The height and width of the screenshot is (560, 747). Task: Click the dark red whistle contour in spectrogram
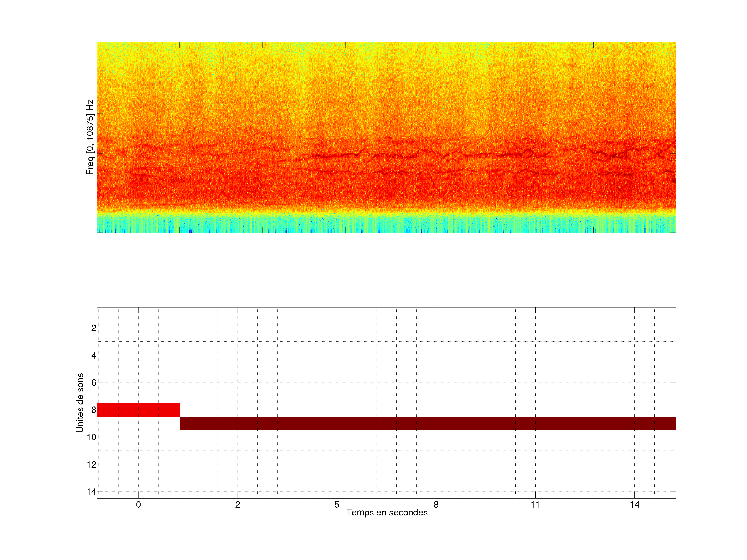[338, 156]
